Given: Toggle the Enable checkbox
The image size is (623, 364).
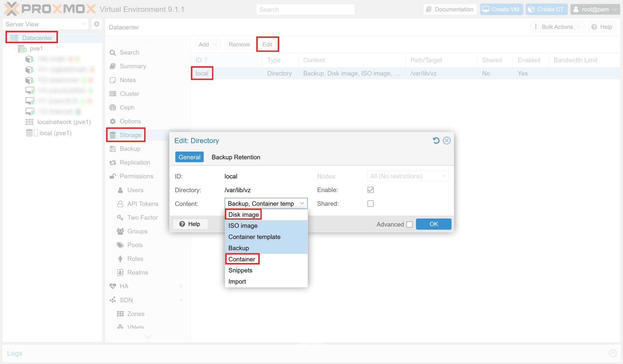Looking at the screenshot, I should [x=370, y=190].
